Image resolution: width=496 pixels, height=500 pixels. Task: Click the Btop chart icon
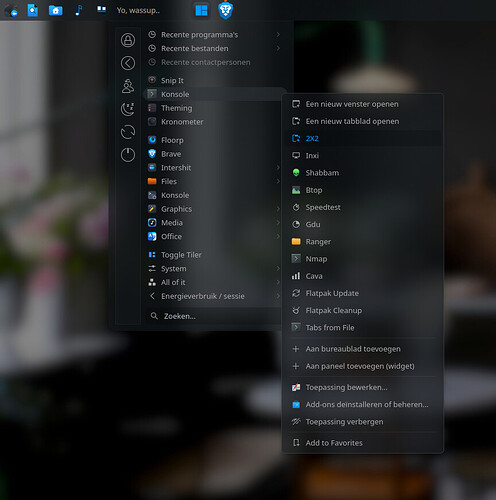[x=296, y=190]
